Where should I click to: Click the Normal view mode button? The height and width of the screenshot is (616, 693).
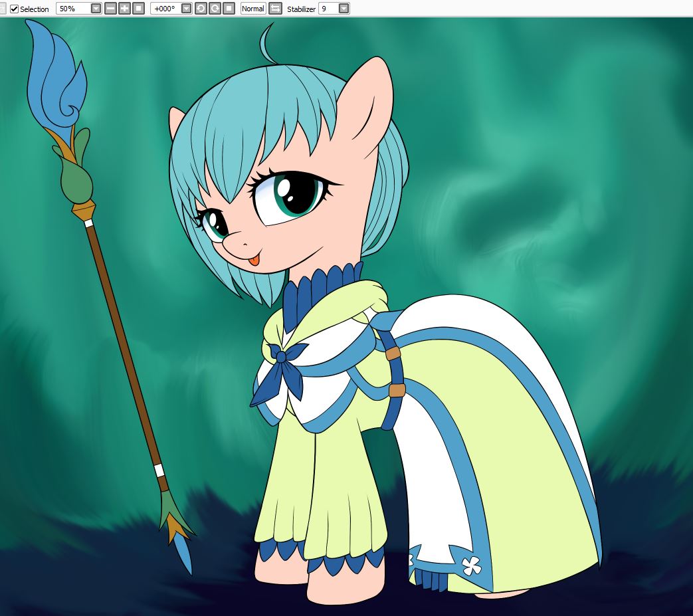point(252,9)
